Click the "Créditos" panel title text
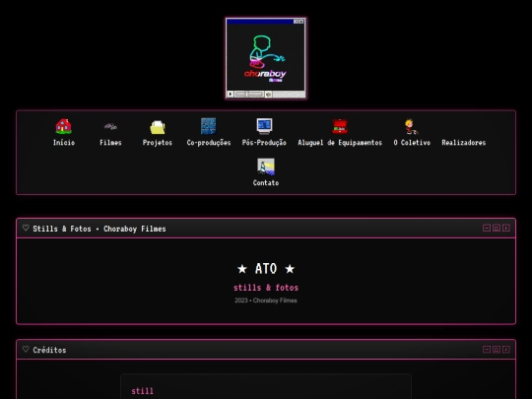The image size is (532, 399). coord(49,350)
